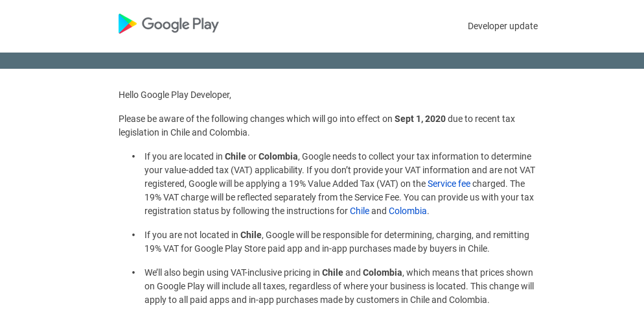644x314 pixels.
Task: Open the Chile tax instructions link
Action: [x=360, y=211]
